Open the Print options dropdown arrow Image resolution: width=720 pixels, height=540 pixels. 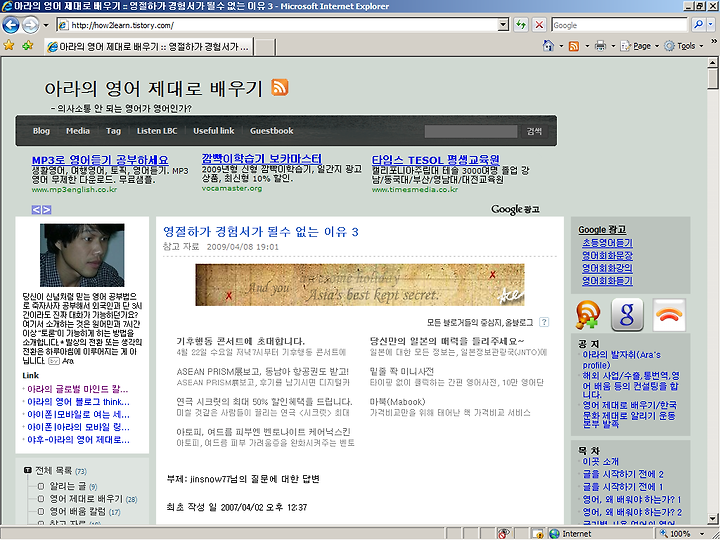point(613,46)
